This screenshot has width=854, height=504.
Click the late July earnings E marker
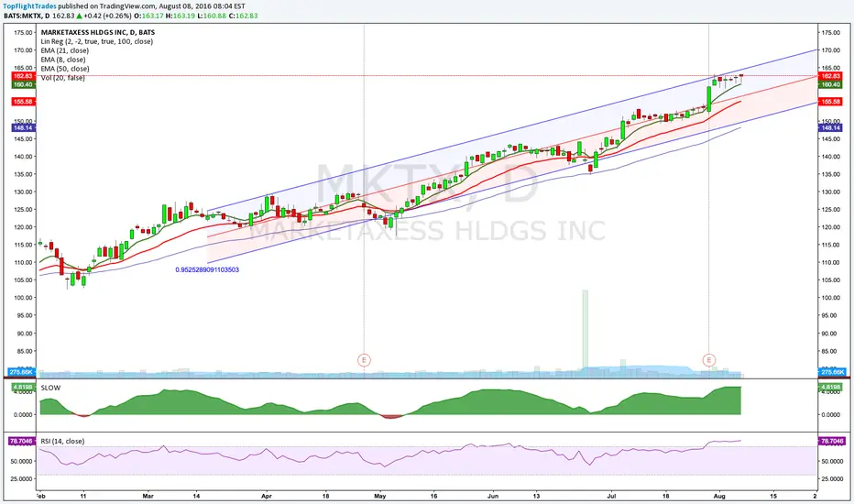[708, 360]
